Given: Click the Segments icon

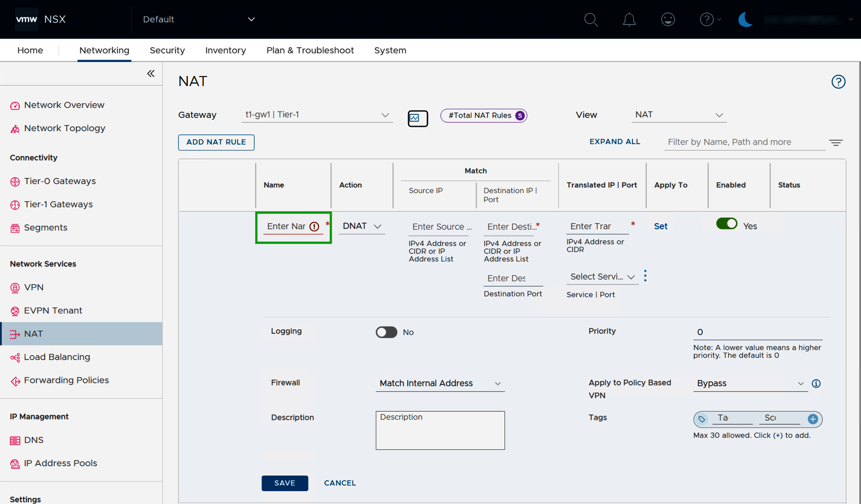Looking at the screenshot, I should point(15,228).
